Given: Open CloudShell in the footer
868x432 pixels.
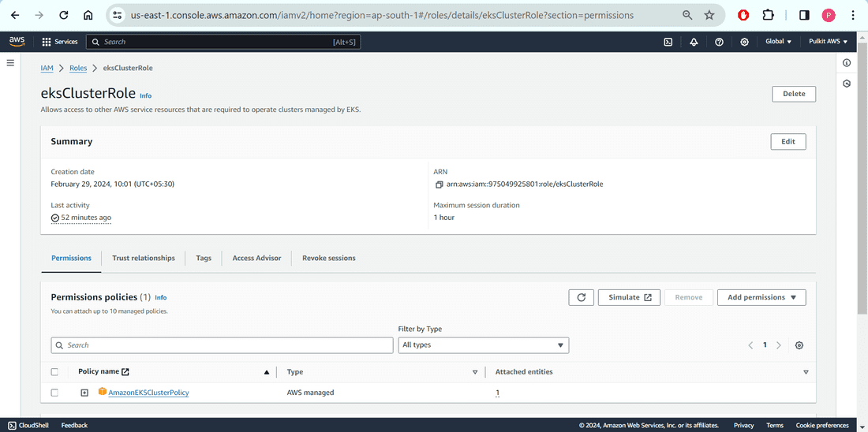Looking at the screenshot, I should (28, 426).
